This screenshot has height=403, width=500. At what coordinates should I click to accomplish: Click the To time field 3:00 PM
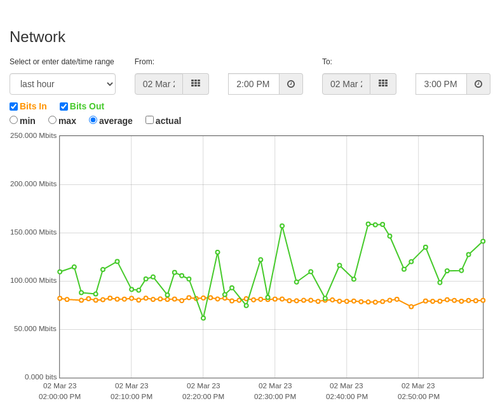click(441, 84)
